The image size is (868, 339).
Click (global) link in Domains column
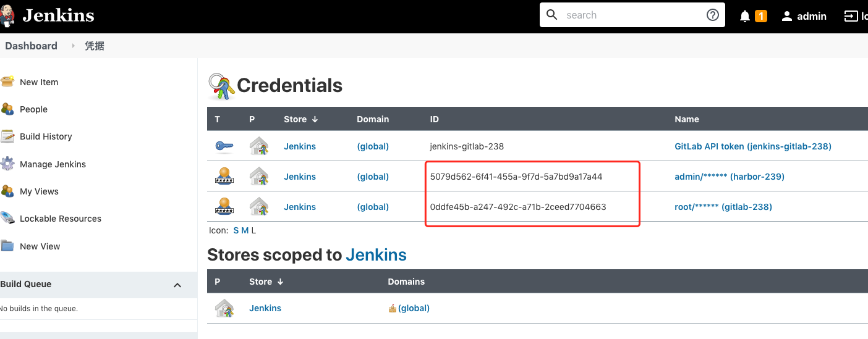pyautogui.click(x=414, y=308)
